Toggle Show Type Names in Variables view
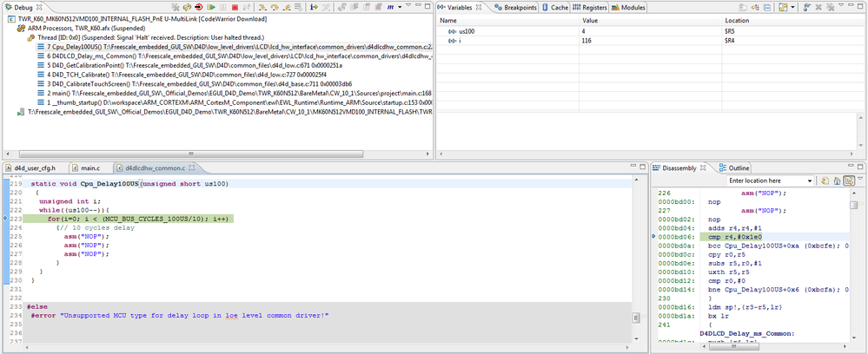868x354 pixels. pos(743,7)
